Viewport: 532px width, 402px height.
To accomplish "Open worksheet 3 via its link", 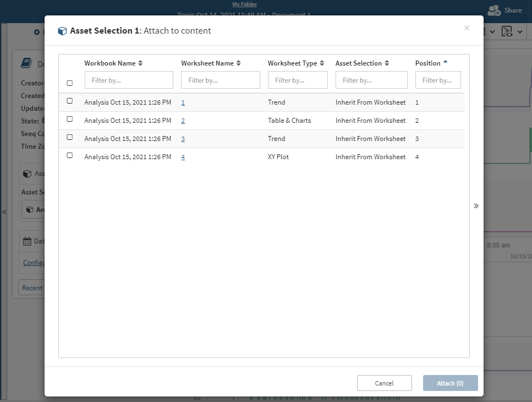I will [x=183, y=138].
